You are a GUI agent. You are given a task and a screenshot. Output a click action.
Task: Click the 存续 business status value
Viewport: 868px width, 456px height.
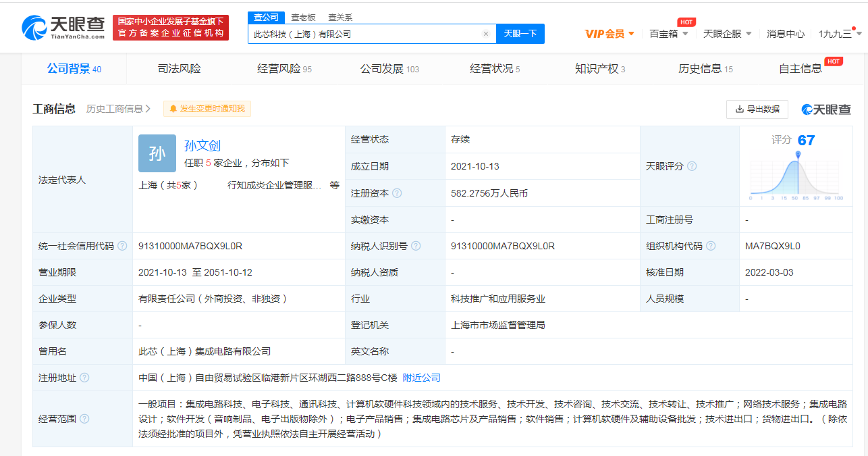click(460, 140)
